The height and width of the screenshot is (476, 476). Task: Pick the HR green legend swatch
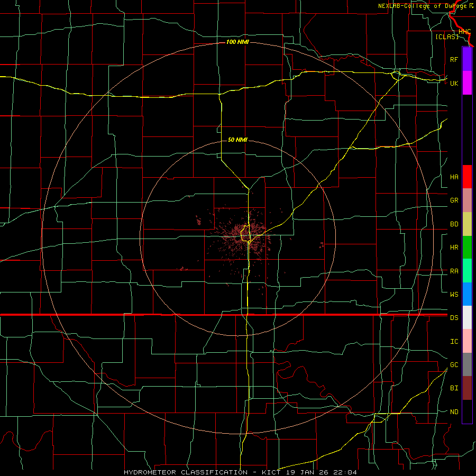(x=467, y=248)
